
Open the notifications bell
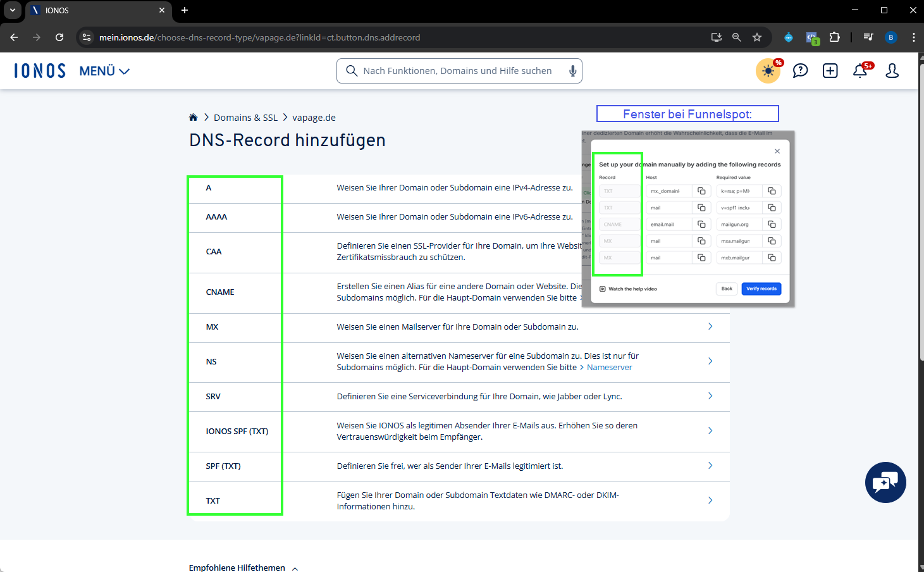(861, 70)
